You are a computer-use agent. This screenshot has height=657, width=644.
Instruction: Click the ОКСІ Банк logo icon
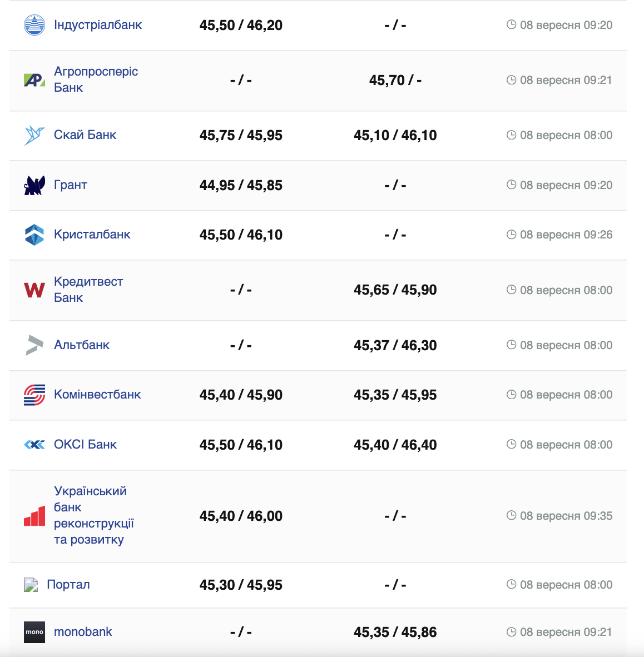coord(34,445)
